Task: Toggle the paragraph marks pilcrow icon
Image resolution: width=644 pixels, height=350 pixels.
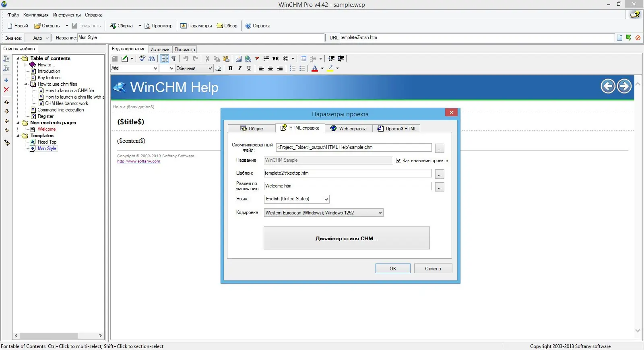Action: click(x=173, y=58)
